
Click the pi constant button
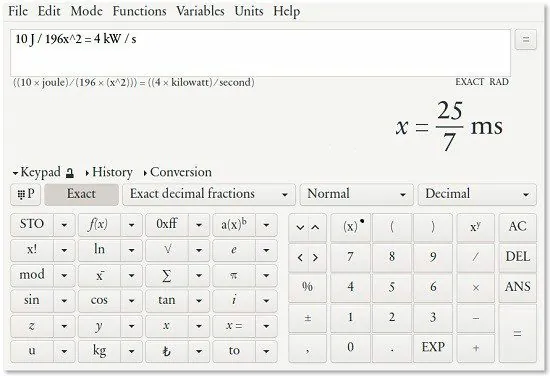(234, 275)
